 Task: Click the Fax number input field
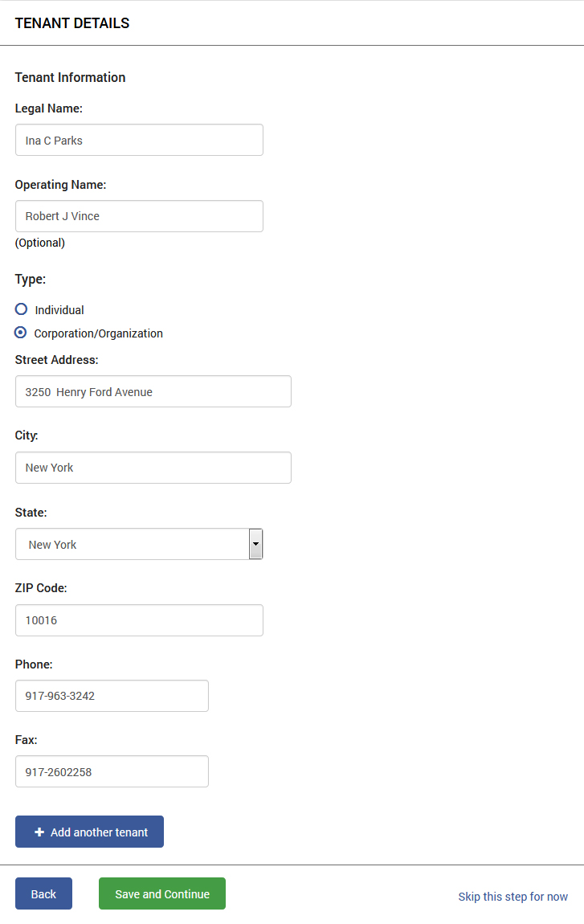[112, 771]
